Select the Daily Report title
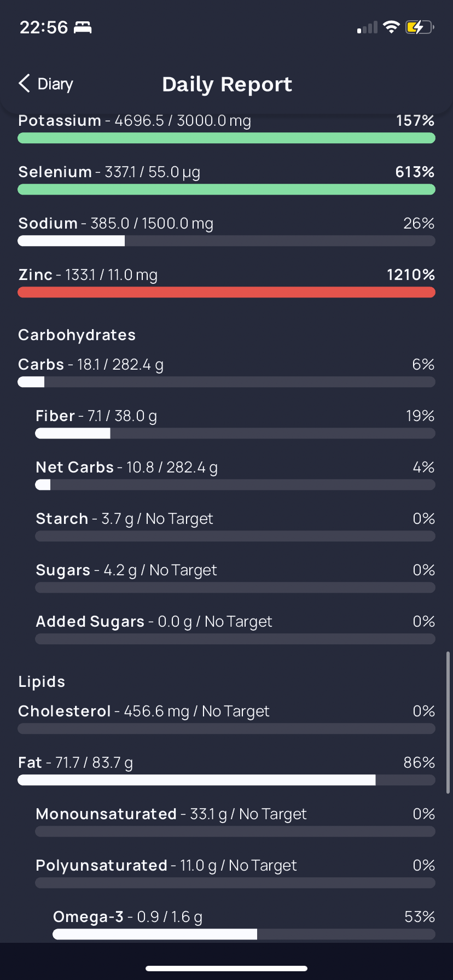453x980 pixels. (227, 84)
